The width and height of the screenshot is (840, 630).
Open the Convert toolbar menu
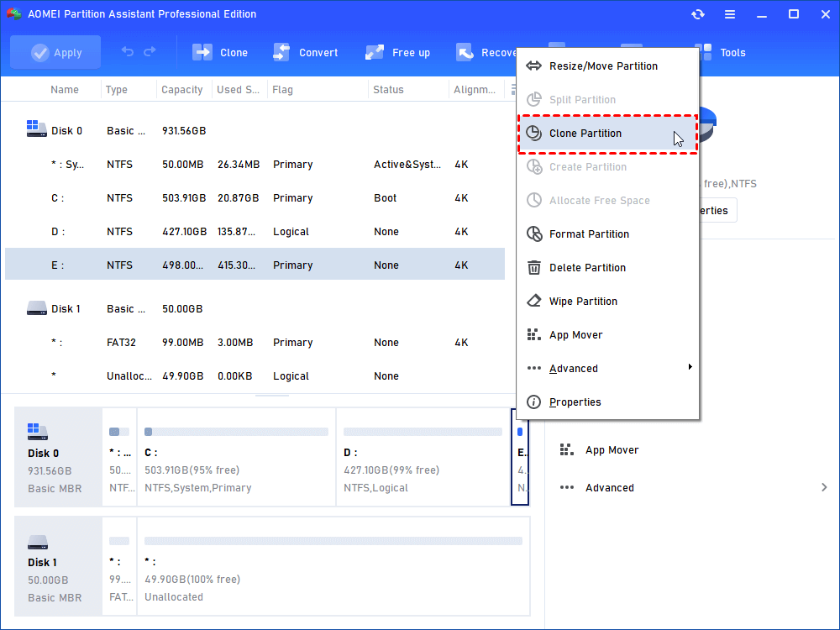tap(306, 52)
